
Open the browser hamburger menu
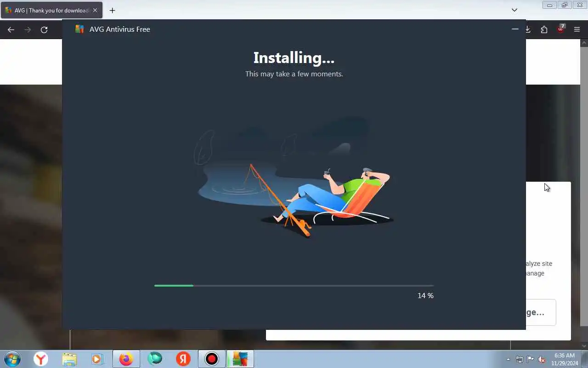click(577, 29)
